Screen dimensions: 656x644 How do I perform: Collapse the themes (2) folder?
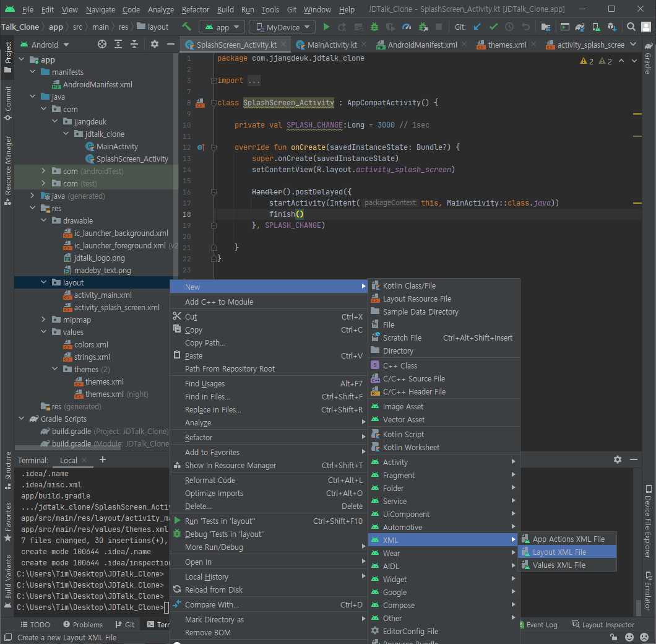[x=55, y=369]
